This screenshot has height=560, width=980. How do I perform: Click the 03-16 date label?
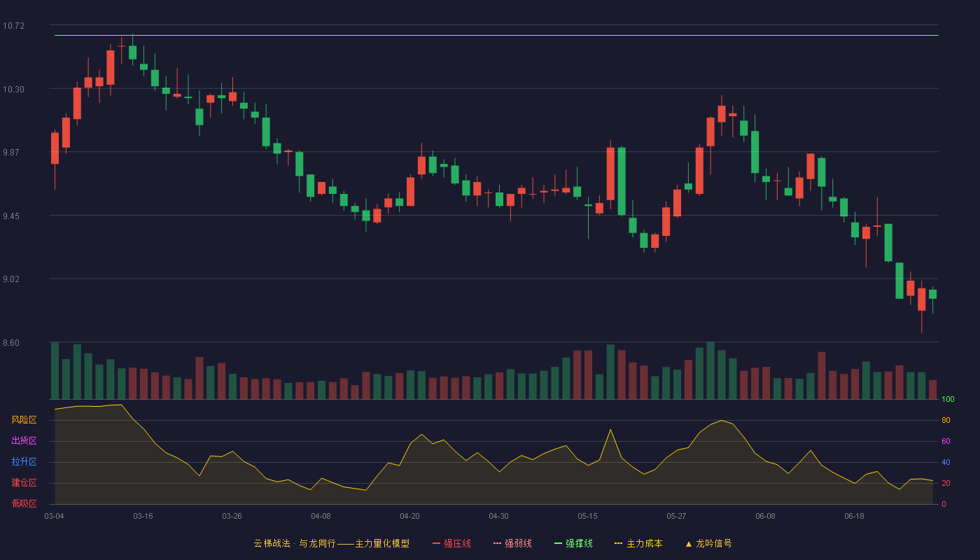pyautogui.click(x=143, y=516)
